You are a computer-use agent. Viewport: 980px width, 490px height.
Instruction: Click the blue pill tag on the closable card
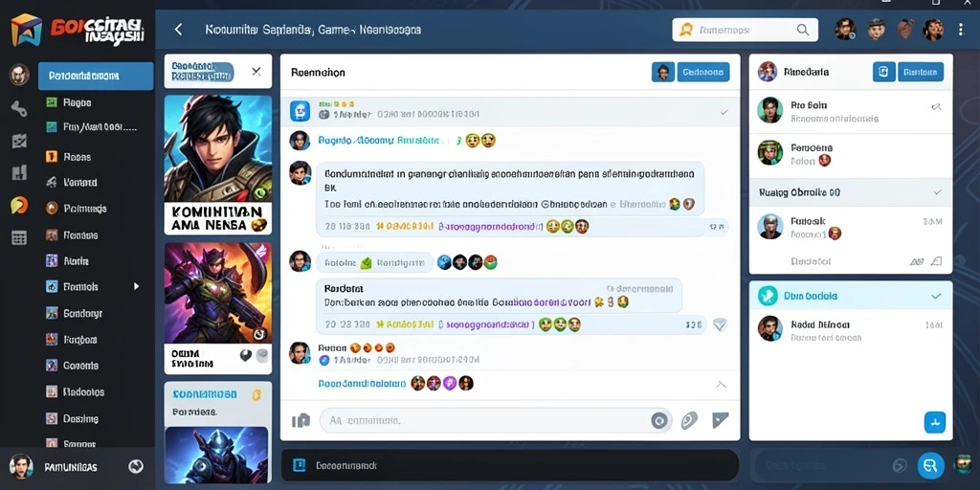tap(202, 71)
